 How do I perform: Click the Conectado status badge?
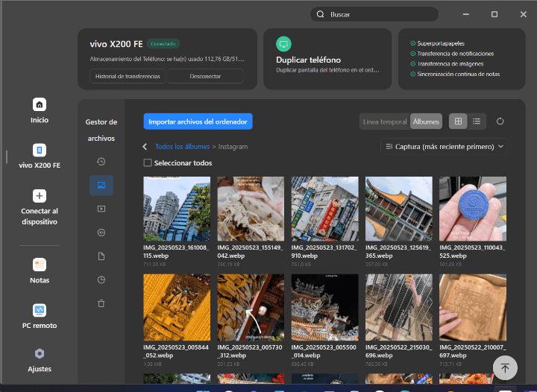point(163,44)
